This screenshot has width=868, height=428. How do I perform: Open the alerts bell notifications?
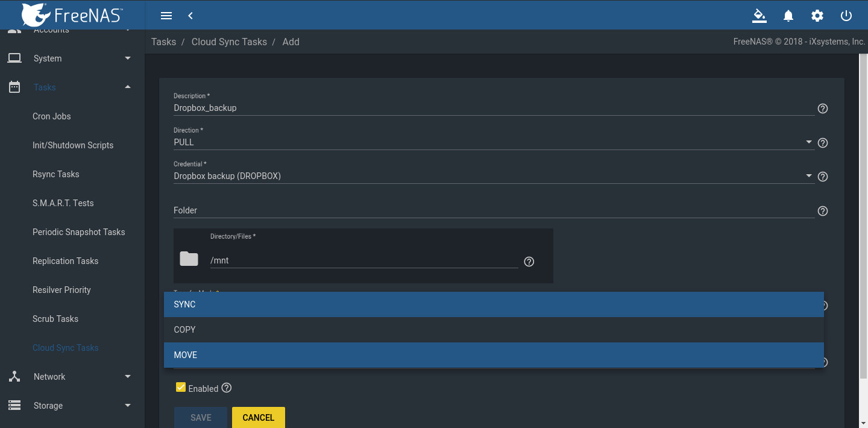788,16
